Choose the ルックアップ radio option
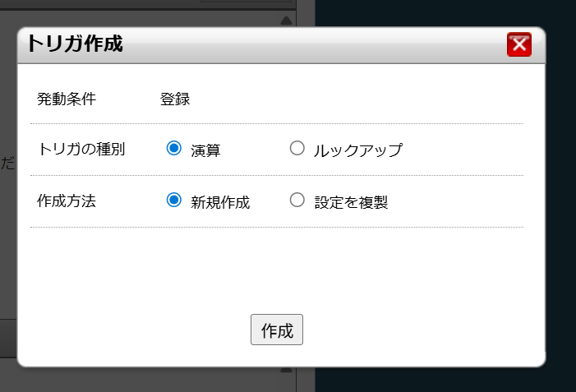Screen dimensions: 576x392 click(297, 149)
